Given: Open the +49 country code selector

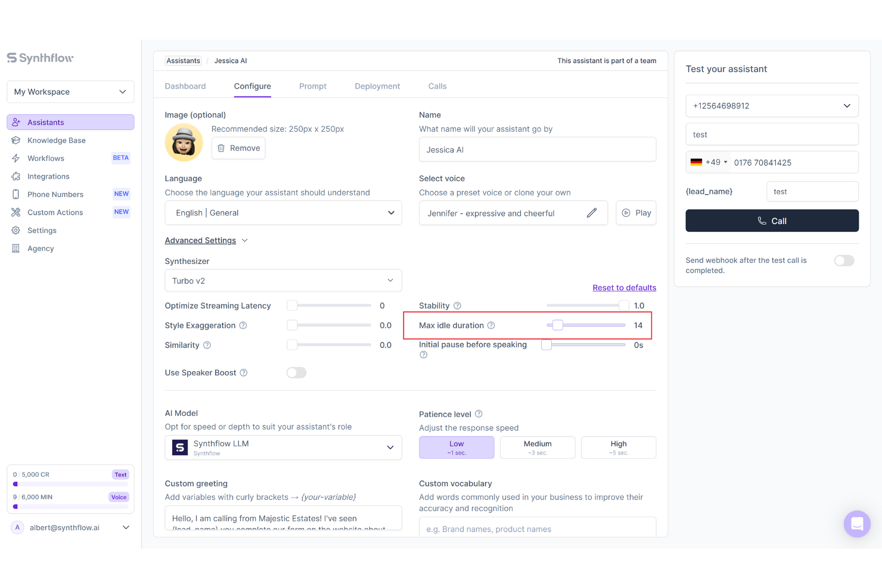Looking at the screenshot, I should [709, 161].
